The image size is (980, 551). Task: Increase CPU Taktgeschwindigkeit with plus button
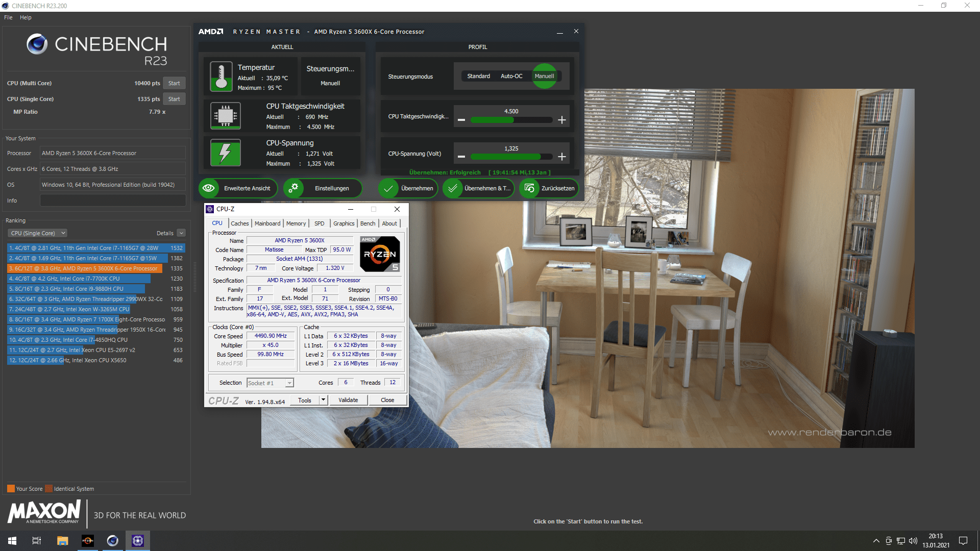[562, 120]
